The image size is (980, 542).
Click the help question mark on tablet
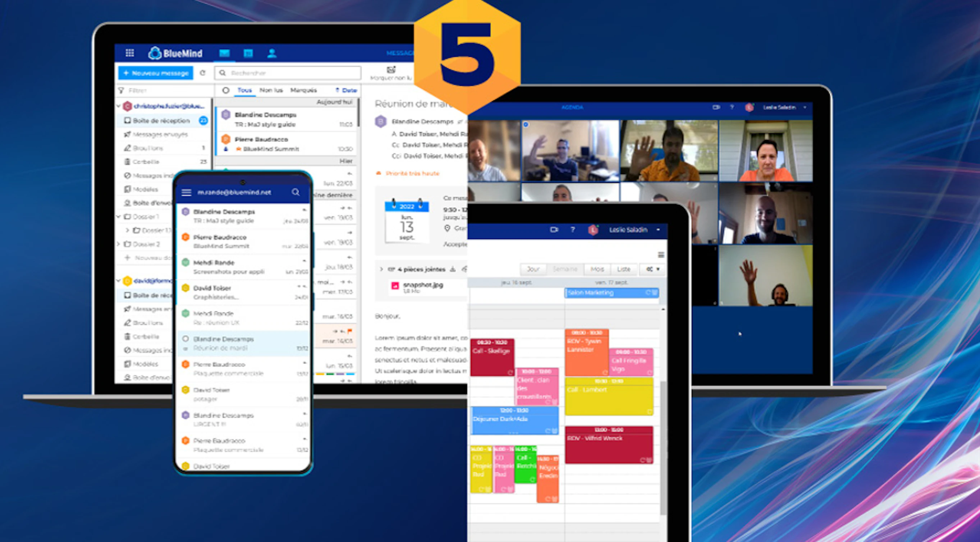coord(573,230)
